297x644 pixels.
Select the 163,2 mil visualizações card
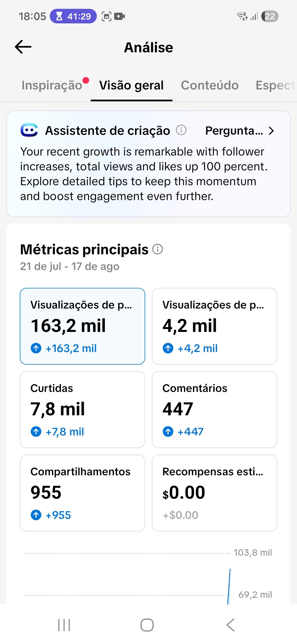[x=82, y=326]
